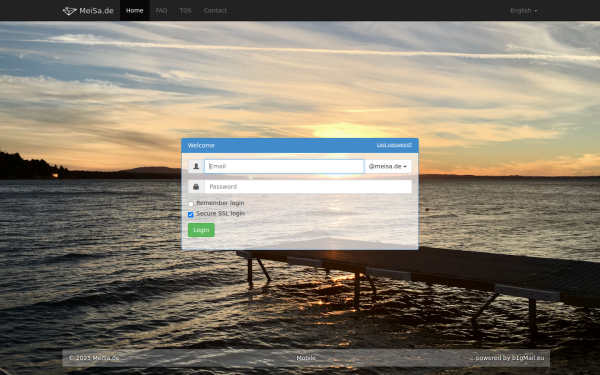Follow the Lost password? link
Viewport: 600px width, 375px height.
394,145
